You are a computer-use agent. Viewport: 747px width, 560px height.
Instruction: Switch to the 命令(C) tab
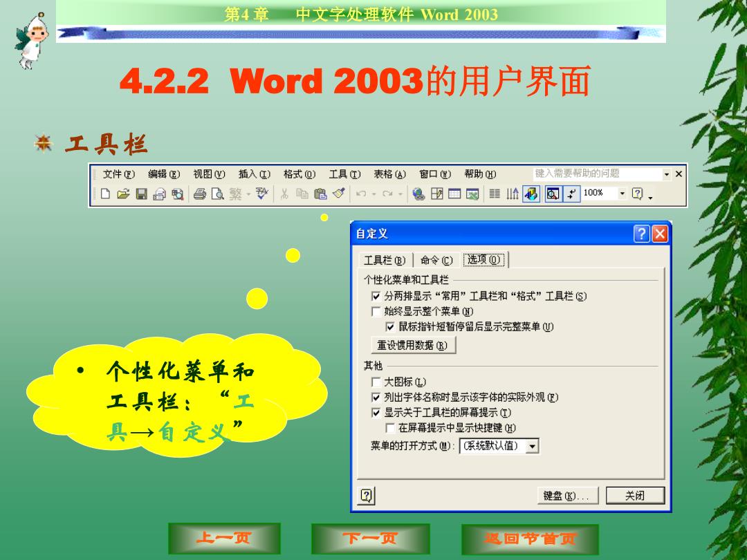pos(436,260)
